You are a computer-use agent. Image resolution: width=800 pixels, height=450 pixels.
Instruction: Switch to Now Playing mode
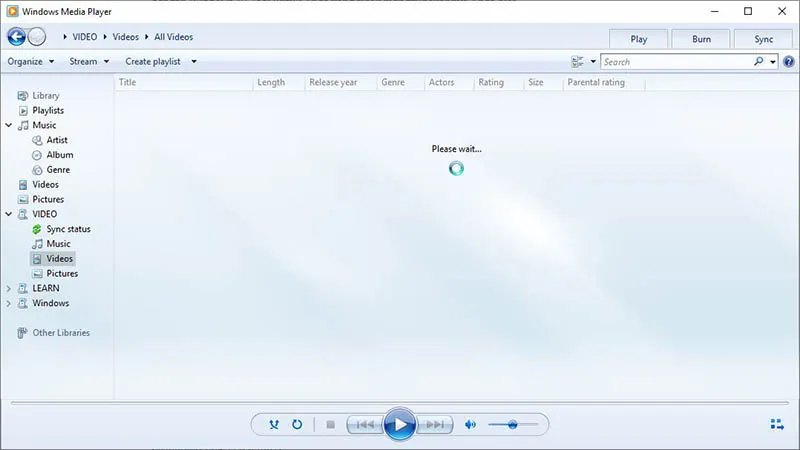(x=777, y=424)
